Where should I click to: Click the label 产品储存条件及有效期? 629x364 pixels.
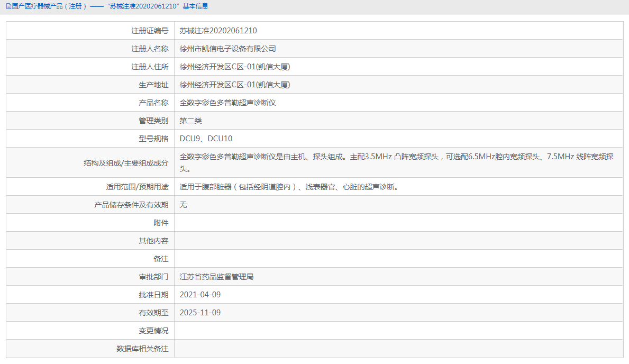pos(131,205)
